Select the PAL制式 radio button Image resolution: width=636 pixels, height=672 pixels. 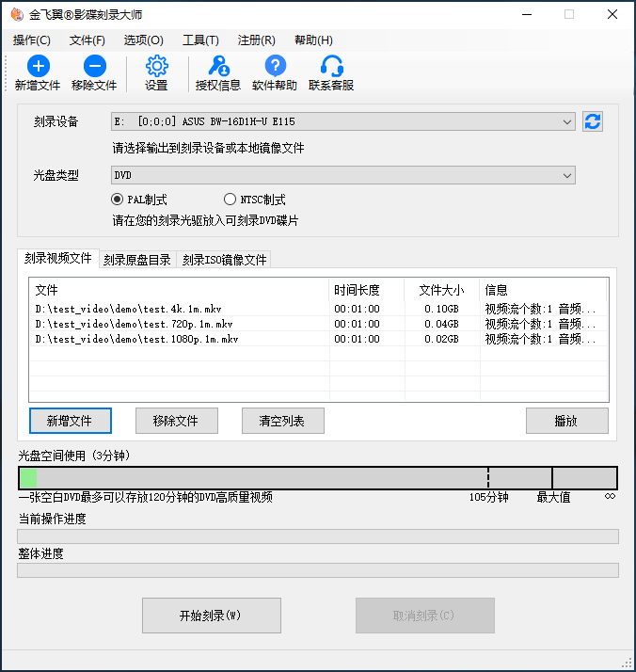[x=118, y=200]
